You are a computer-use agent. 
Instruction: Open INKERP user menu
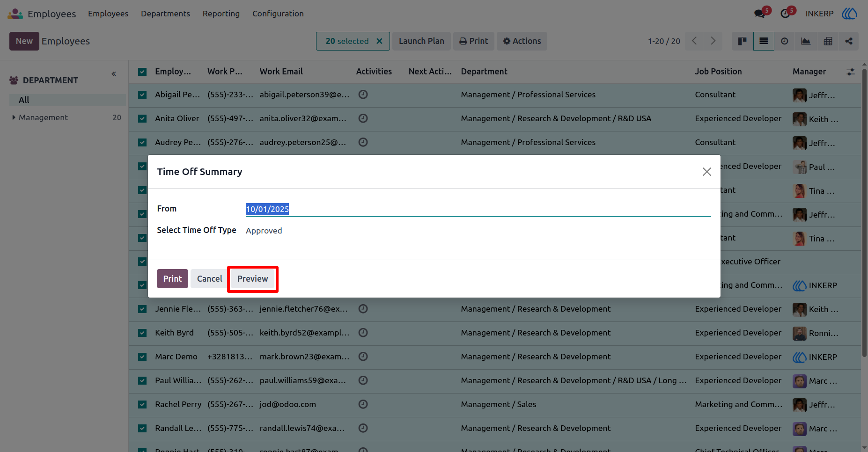pyautogui.click(x=831, y=14)
